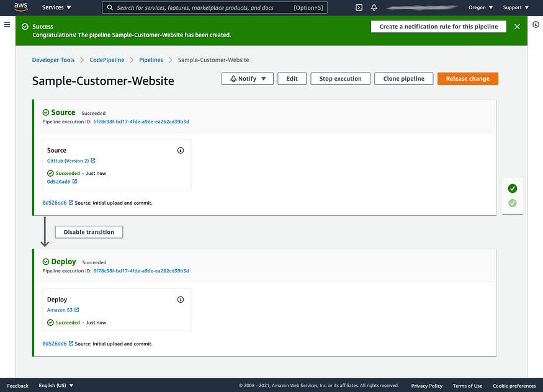
Task: Expand the Notify dropdown
Action: (248, 79)
